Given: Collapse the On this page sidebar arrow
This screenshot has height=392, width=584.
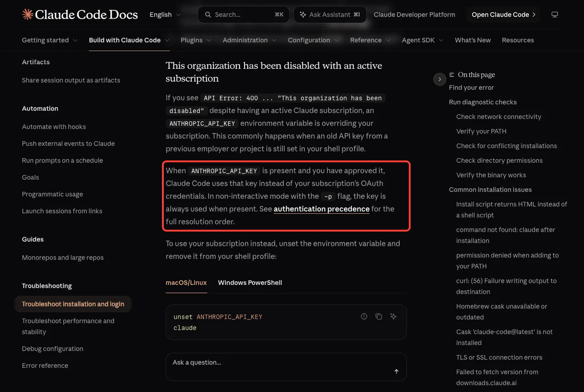Looking at the screenshot, I should [439, 79].
